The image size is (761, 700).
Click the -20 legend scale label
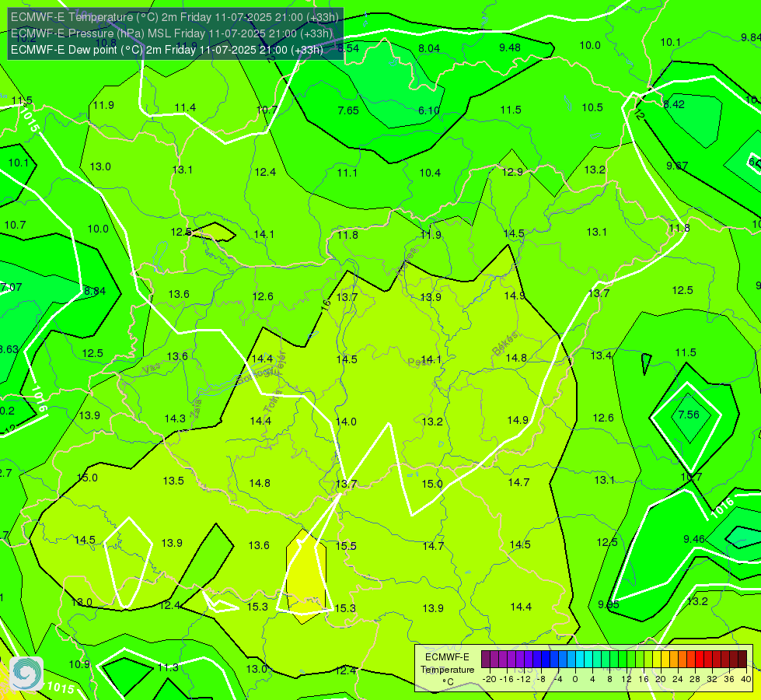click(490, 679)
